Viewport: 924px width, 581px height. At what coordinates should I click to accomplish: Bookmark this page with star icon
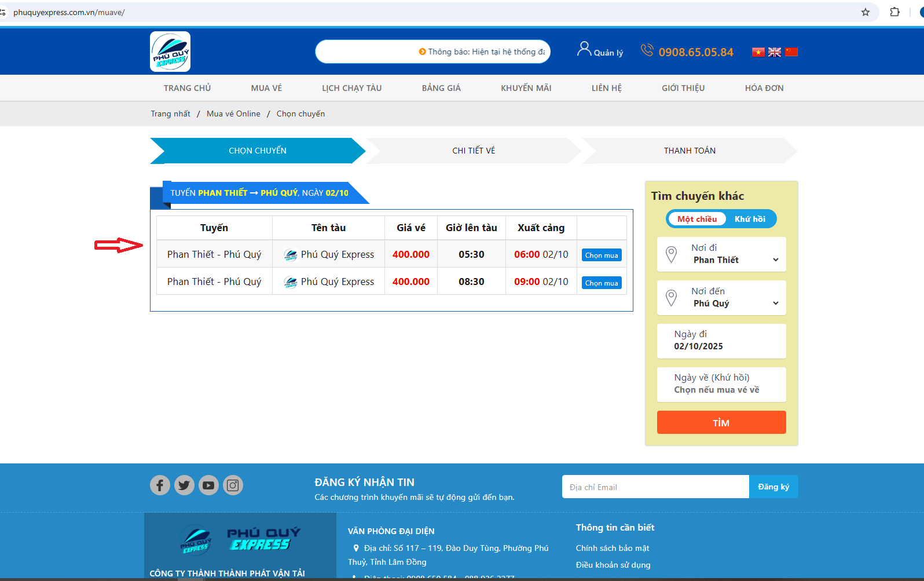[x=866, y=12]
